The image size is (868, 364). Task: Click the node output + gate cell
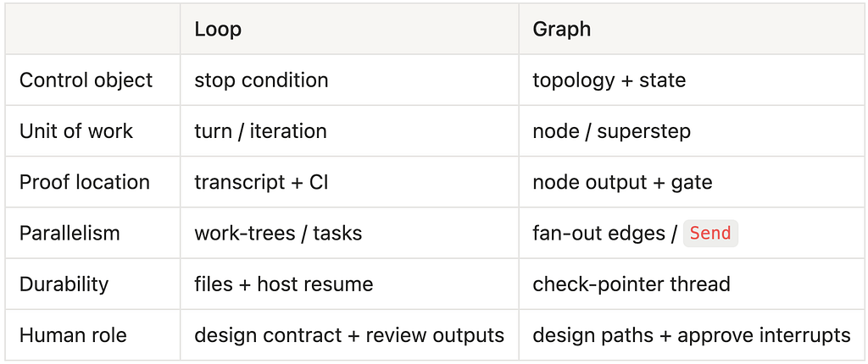[692, 182]
